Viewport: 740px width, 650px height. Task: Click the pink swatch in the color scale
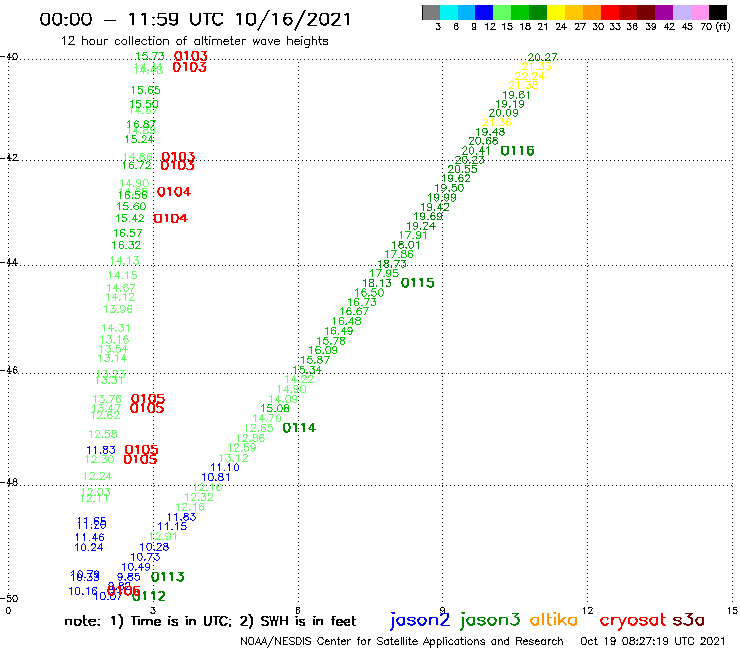[699, 12]
